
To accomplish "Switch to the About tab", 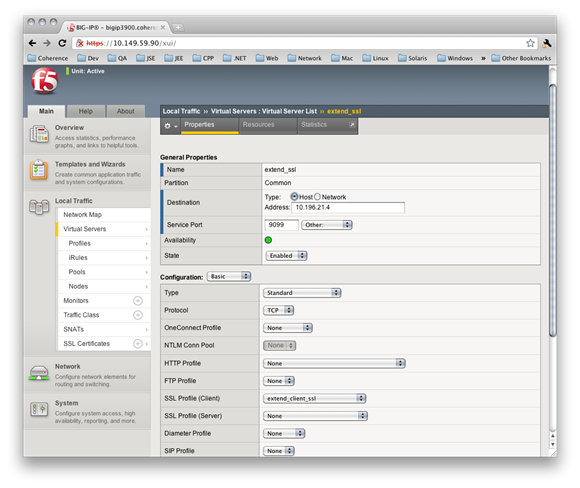I will point(126,111).
